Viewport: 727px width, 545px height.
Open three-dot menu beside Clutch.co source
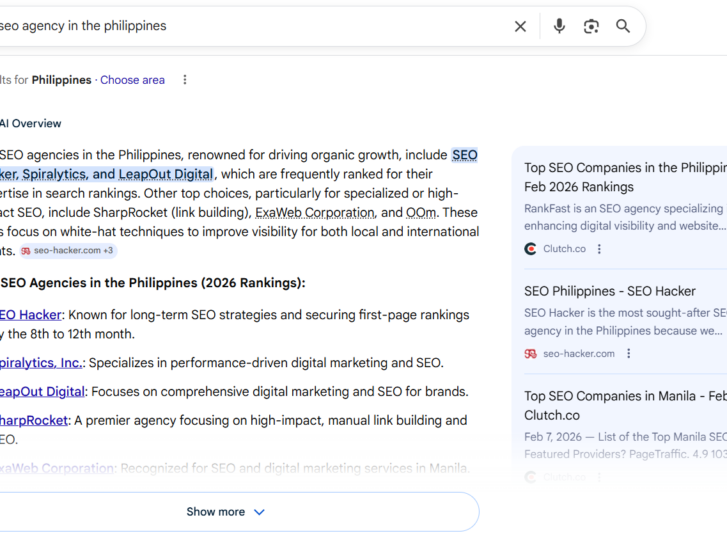tap(600, 249)
